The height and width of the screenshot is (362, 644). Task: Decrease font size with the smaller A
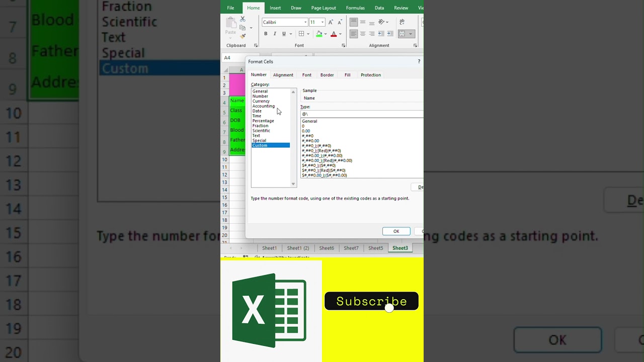[340, 22]
